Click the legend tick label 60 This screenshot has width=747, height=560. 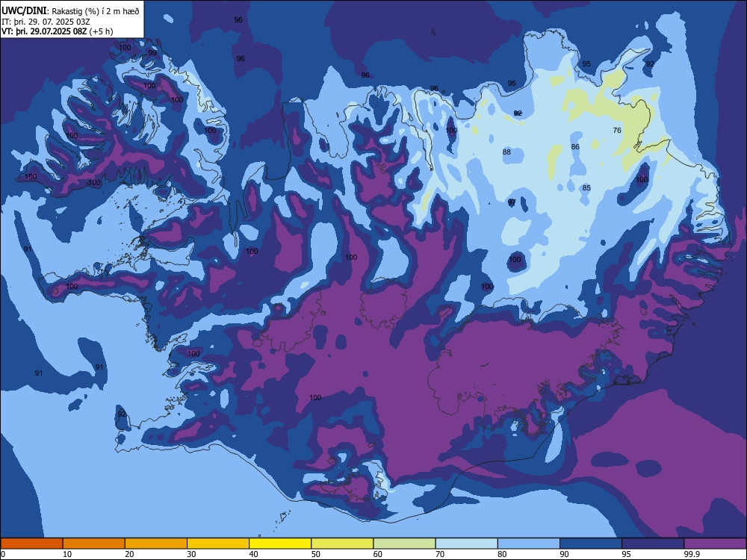(378, 554)
